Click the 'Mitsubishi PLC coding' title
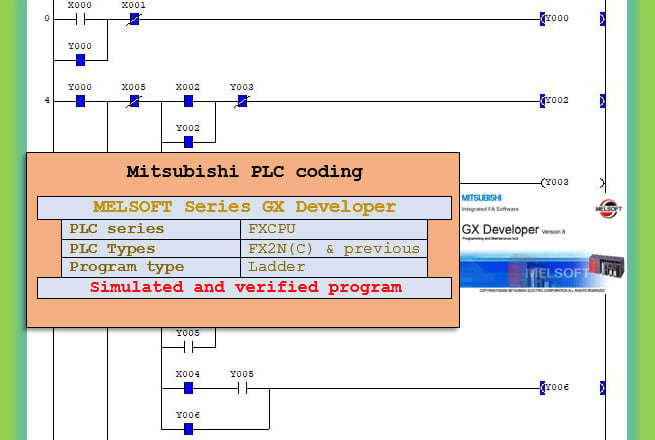This screenshot has width=655, height=440. (x=244, y=172)
